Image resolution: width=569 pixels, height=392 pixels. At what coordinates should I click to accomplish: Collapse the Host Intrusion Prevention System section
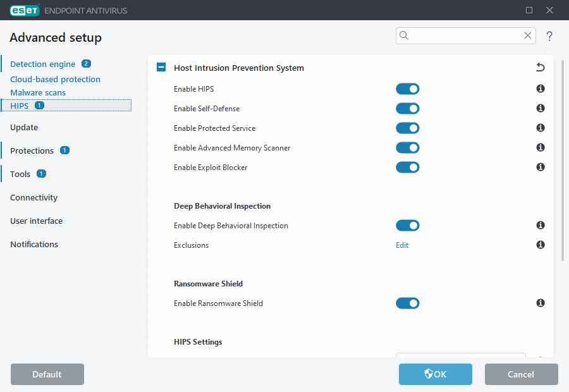pos(161,66)
